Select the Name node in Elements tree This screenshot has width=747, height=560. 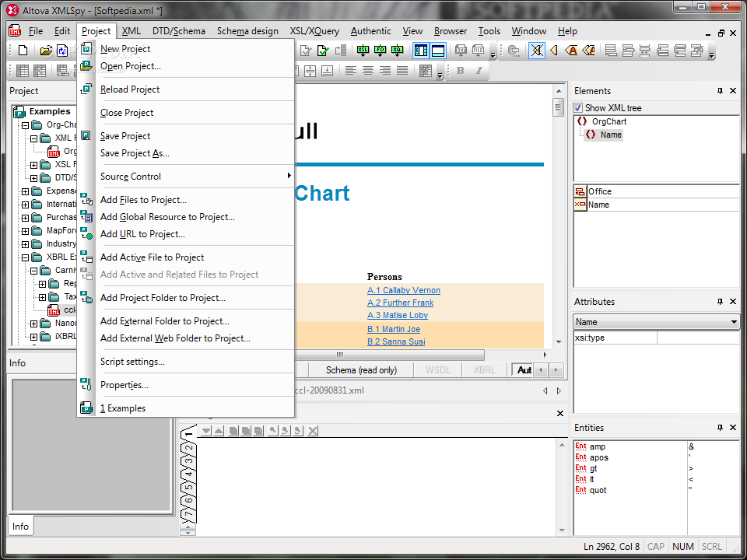click(x=604, y=135)
